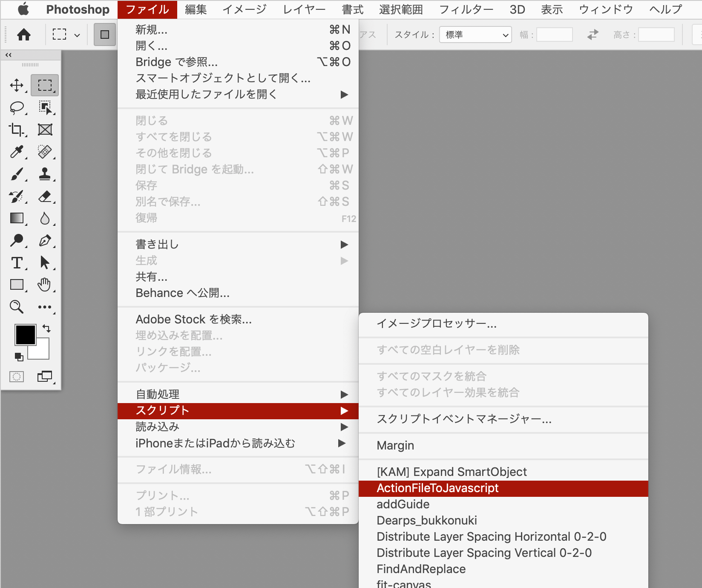Open the white background color swatch
The height and width of the screenshot is (588, 702).
point(43,352)
